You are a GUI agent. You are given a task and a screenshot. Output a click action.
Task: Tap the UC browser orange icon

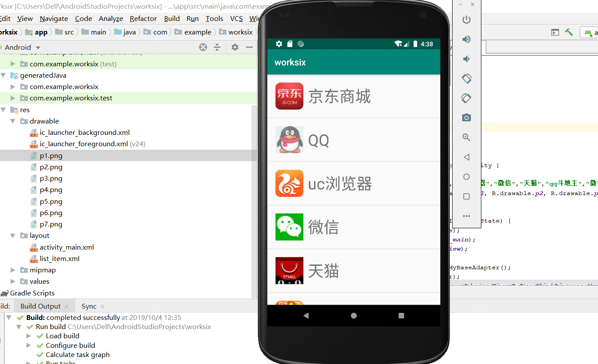[289, 183]
